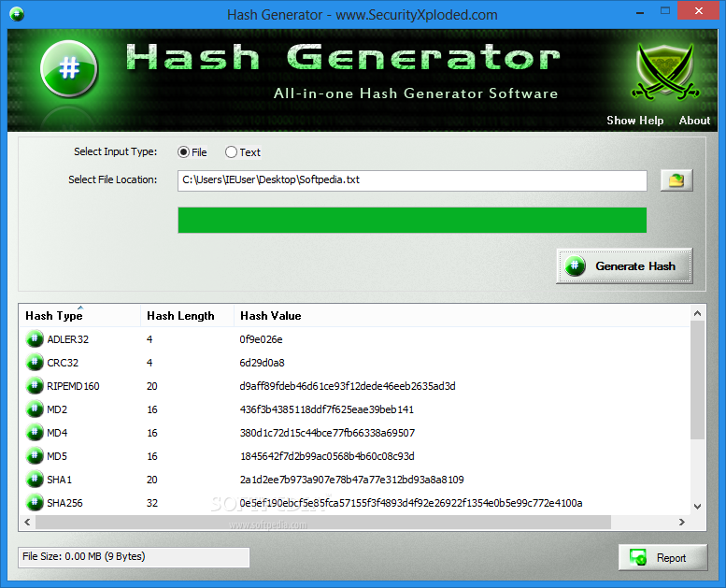Select the MD5 hash type text
Viewport: 726px width, 588px height.
tap(57, 456)
